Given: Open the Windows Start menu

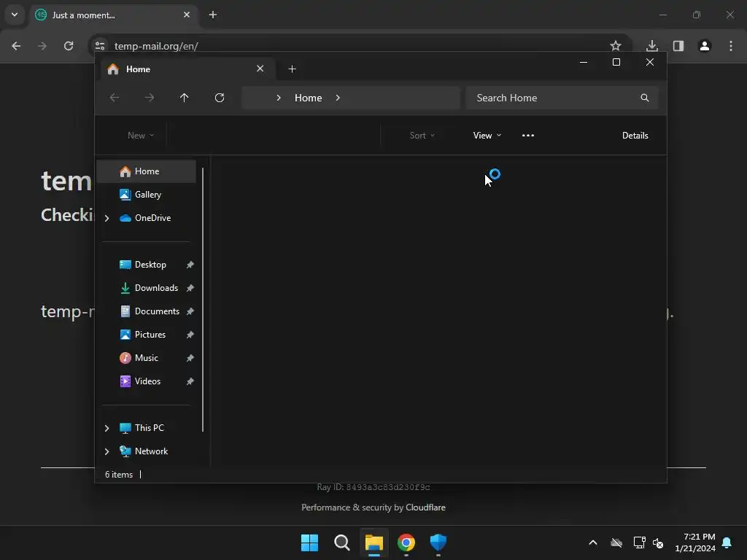Looking at the screenshot, I should [309, 542].
